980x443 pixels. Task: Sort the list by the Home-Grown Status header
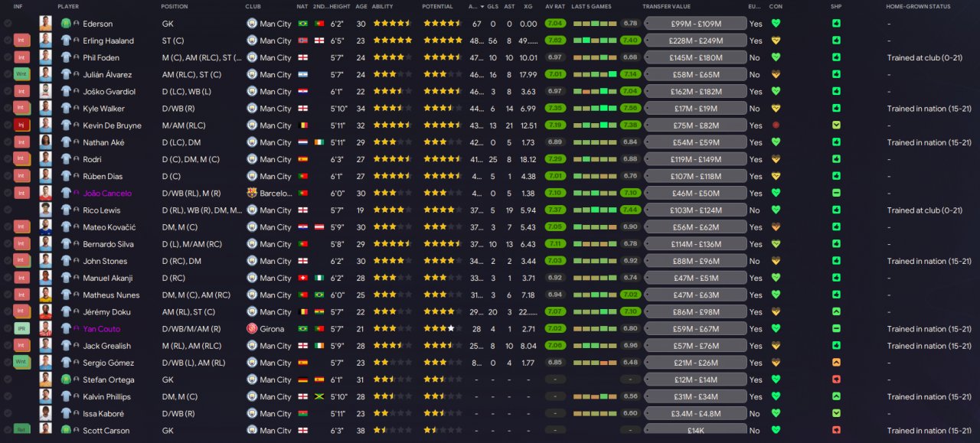[918, 6]
